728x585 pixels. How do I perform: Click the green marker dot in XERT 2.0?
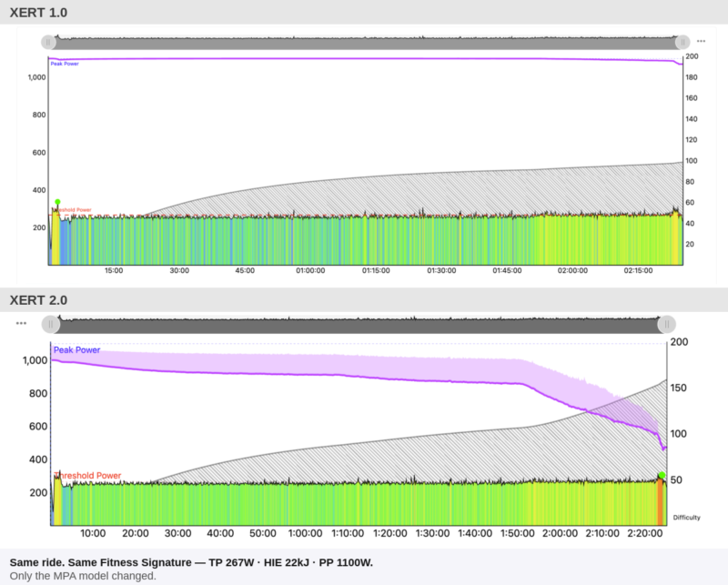tap(662, 475)
